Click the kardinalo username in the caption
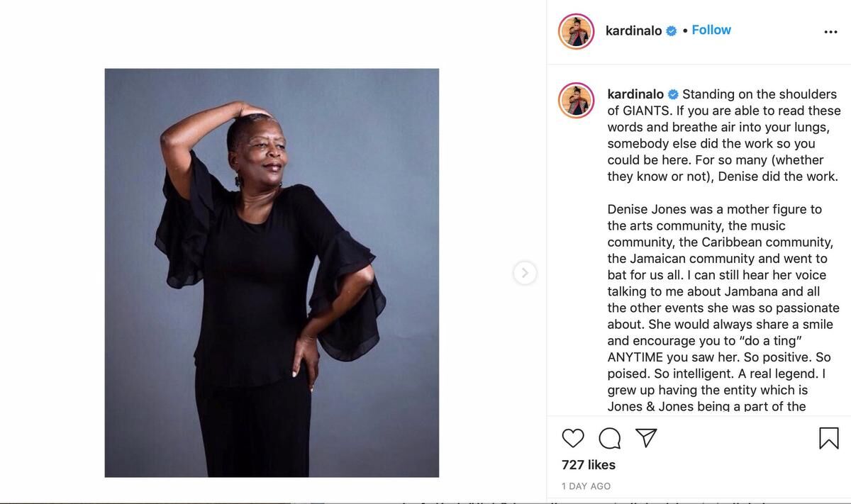The height and width of the screenshot is (504, 851). tap(635, 94)
